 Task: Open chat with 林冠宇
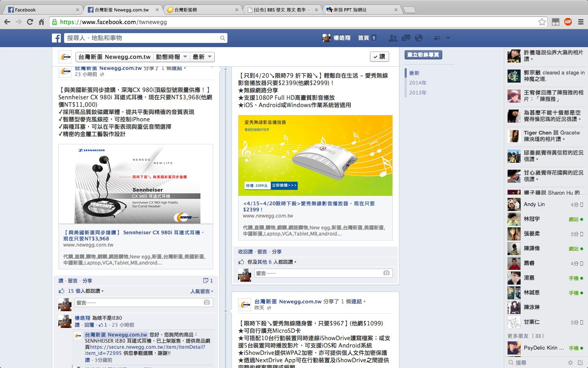click(x=546, y=219)
